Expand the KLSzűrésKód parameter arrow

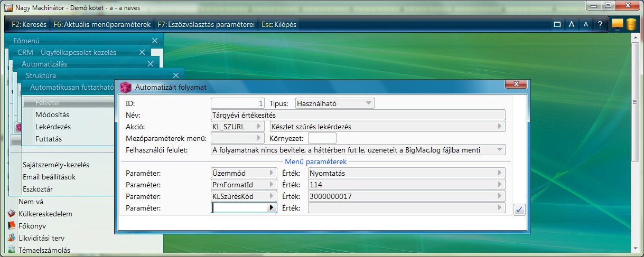(x=272, y=196)
